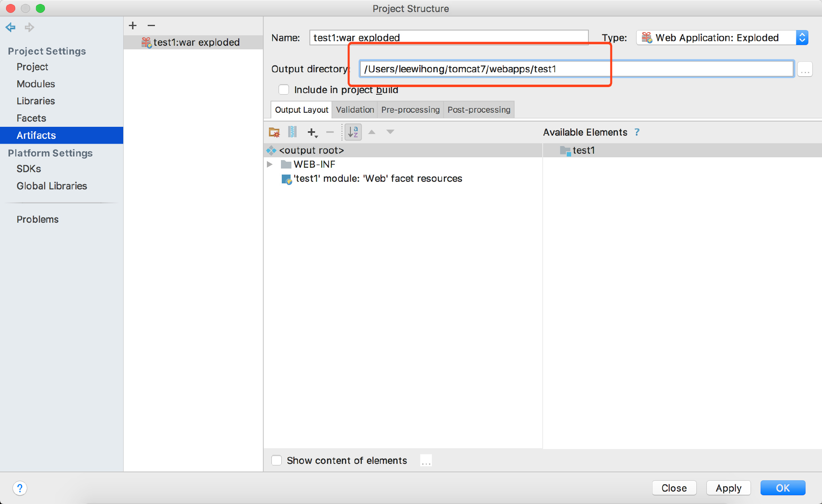Viewport: 822px width, 504px height.
Task: Click the remove artifact minus icon
Action: click(x=151, y=26)
